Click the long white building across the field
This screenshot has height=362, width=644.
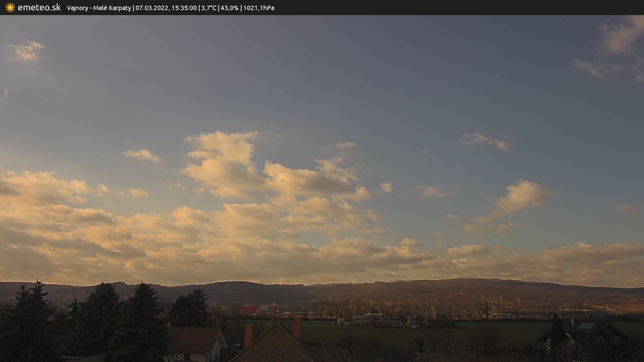point(379,319)
